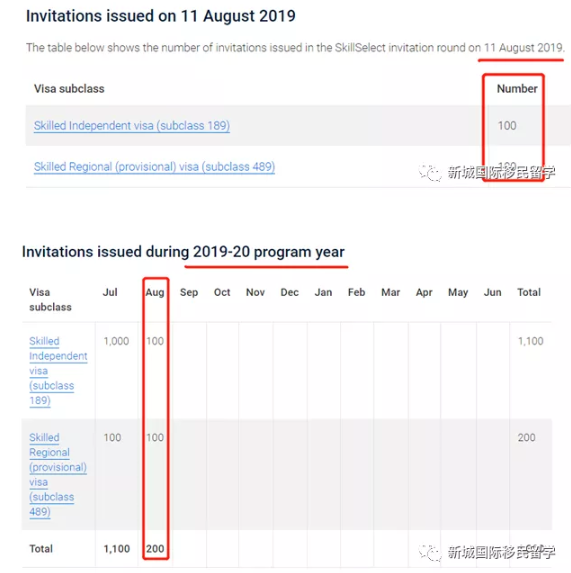Click the 2019-20 program year heading
The height and width of the screenshot is (573, 571).
coord(183,252)
